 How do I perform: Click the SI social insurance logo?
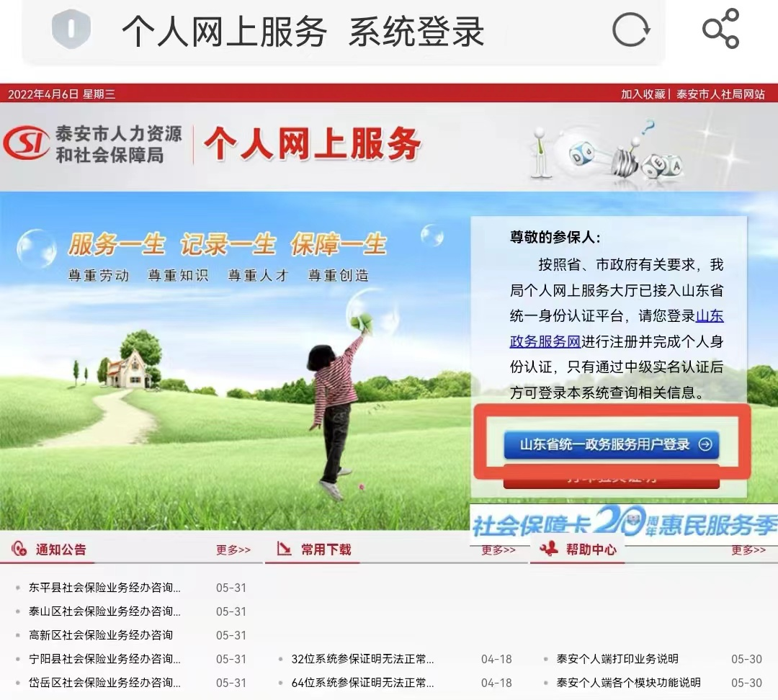click(x=27, y=143)
